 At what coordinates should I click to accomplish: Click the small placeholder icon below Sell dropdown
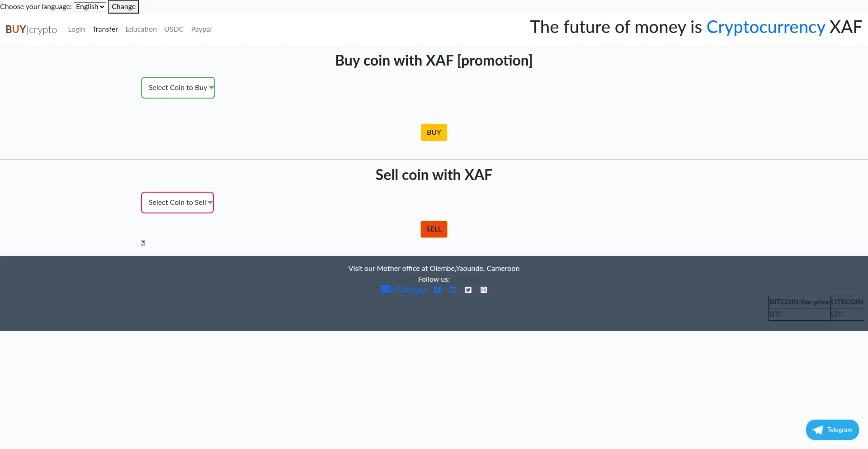click(143, 243)
